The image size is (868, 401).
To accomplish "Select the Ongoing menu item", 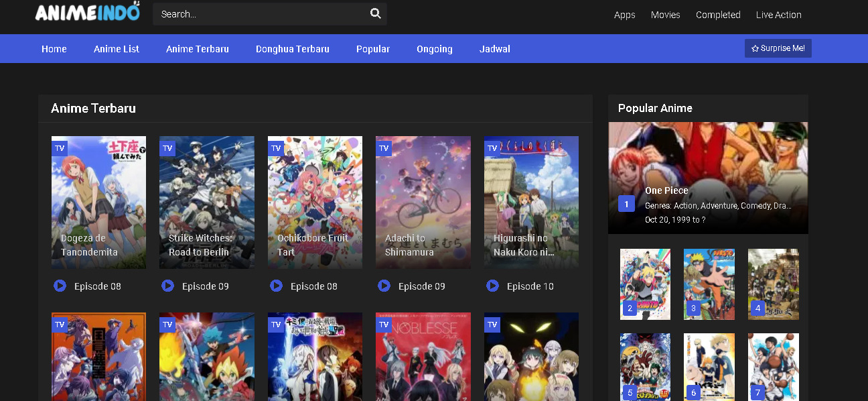I will (x=435, y=49).
